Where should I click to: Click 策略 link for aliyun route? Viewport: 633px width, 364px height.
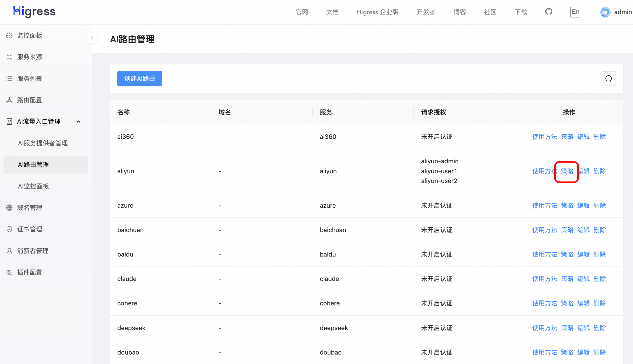point(567,171)
